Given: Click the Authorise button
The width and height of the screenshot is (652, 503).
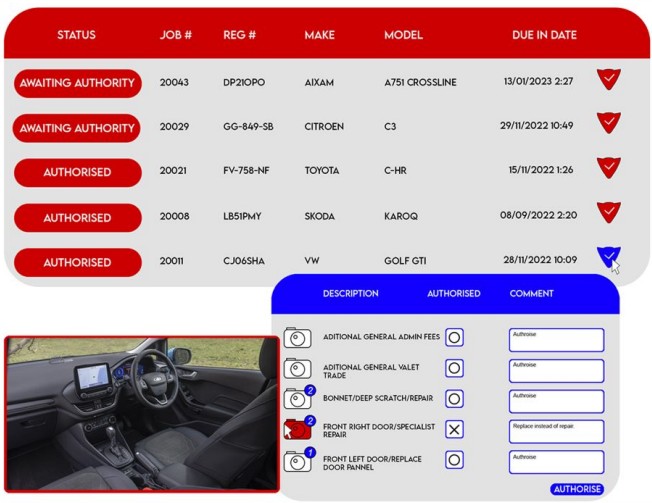Looking at the screenshot, I should click(x=577, y=489).
